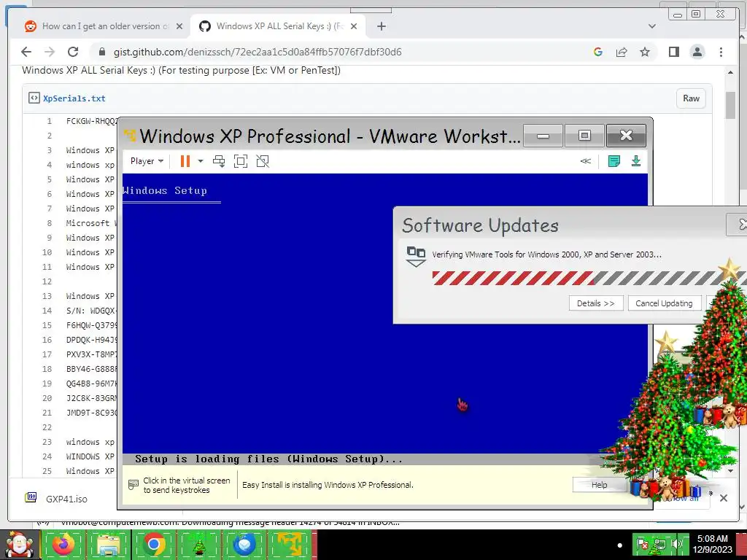Open File Explorer from the taskbar
The height and width of the screenshot is (560, 747).
tap(109, 544)
